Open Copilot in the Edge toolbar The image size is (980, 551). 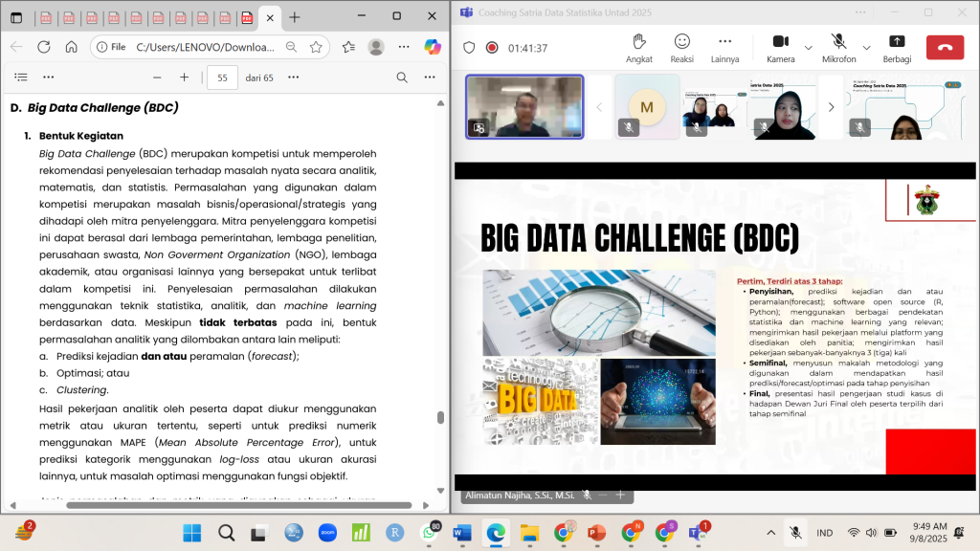pyautogui.click(x=433, y=46)
